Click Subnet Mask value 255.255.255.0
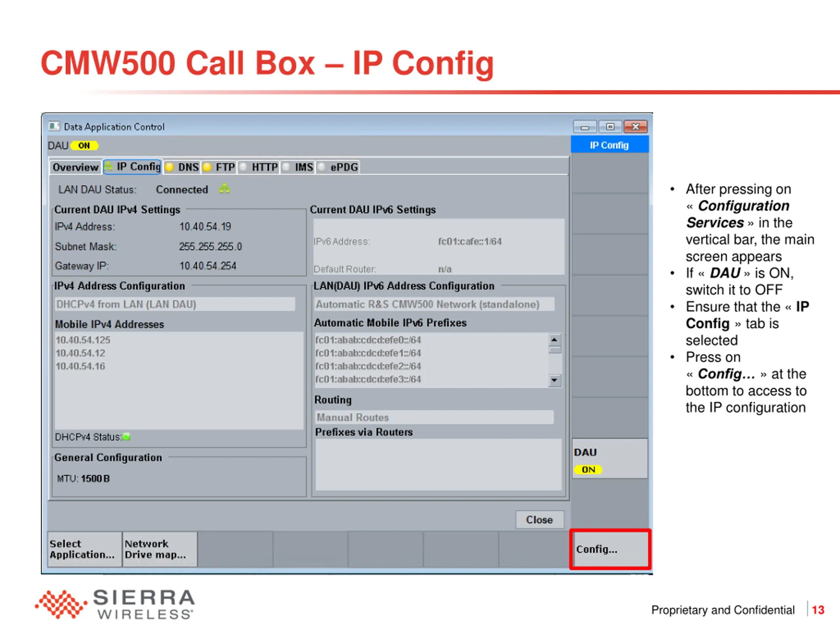The width and height of the screenshot is (840, 630). click(x=210, y=246)
